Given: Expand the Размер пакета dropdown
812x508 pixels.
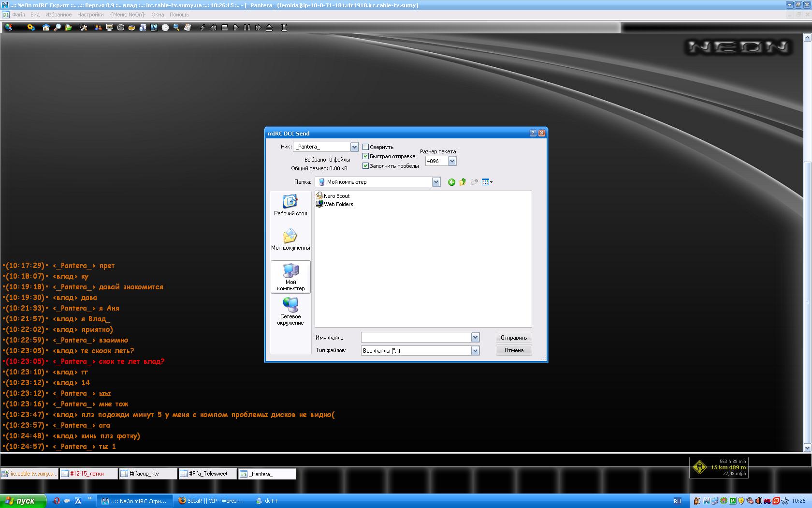Looking at the screenshot, I should tap(452, 161).
